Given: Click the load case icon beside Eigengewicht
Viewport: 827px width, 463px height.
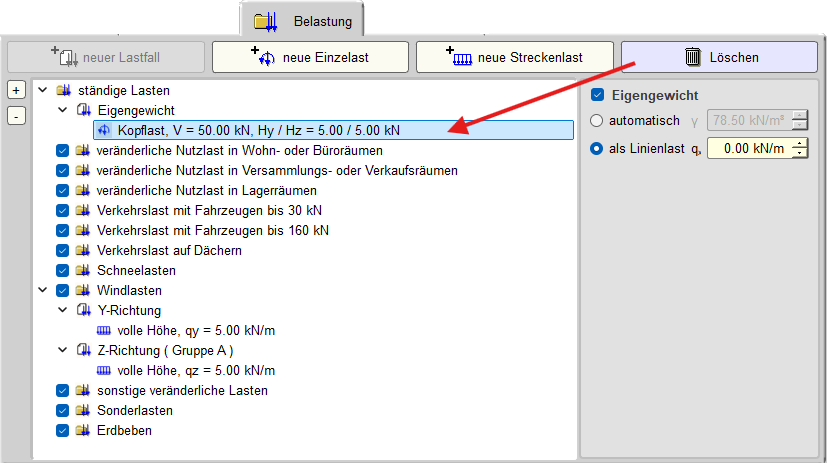Looking at the screenshot, I should tap(84, 110).
